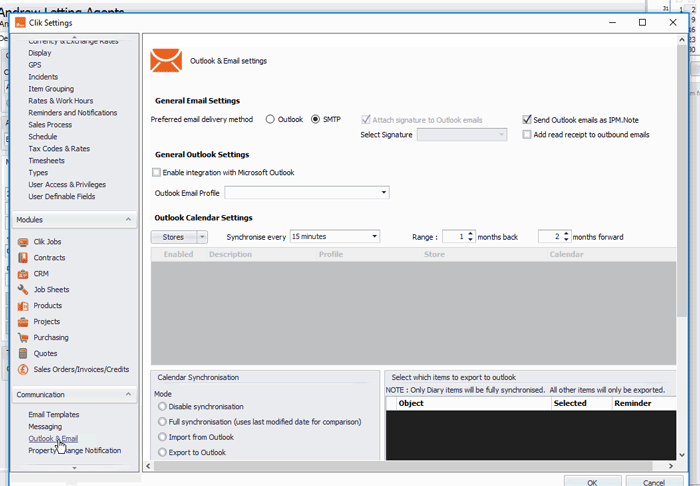Open the Purchasing cart icon
Image resolution: width=700 pixels, height=486 pixels.
[x=23, y=338]
